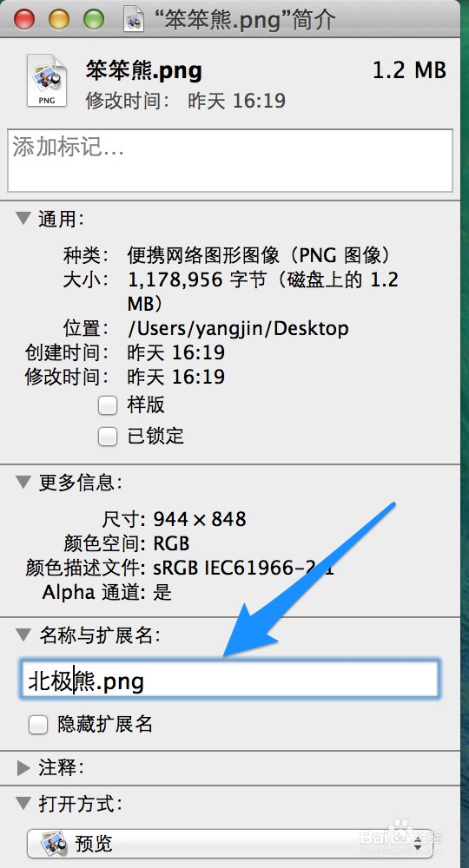469x868 pixels.
Task: Click the yellow minimize window button
Action: [x=59, y=20]
